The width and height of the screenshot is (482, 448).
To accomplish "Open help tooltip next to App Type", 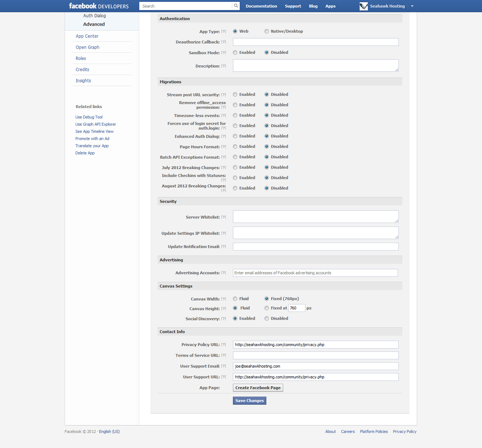I will [x=224, y=32].
